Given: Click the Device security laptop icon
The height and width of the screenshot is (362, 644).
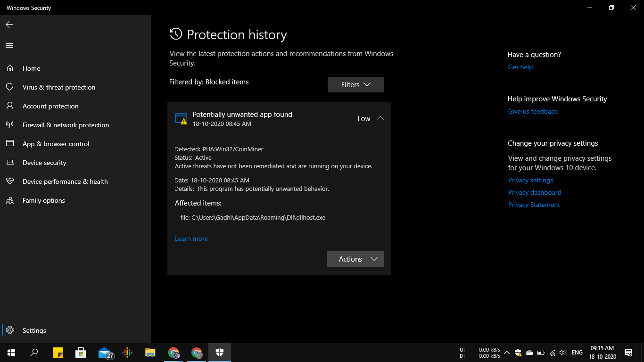Looking at the screenshot, I should 10,163.
